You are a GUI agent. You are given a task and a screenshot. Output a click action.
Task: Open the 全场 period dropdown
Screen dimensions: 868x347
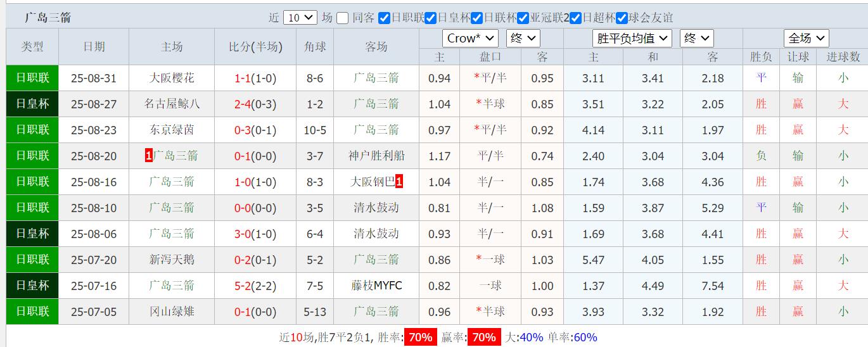tap(806, 38)
